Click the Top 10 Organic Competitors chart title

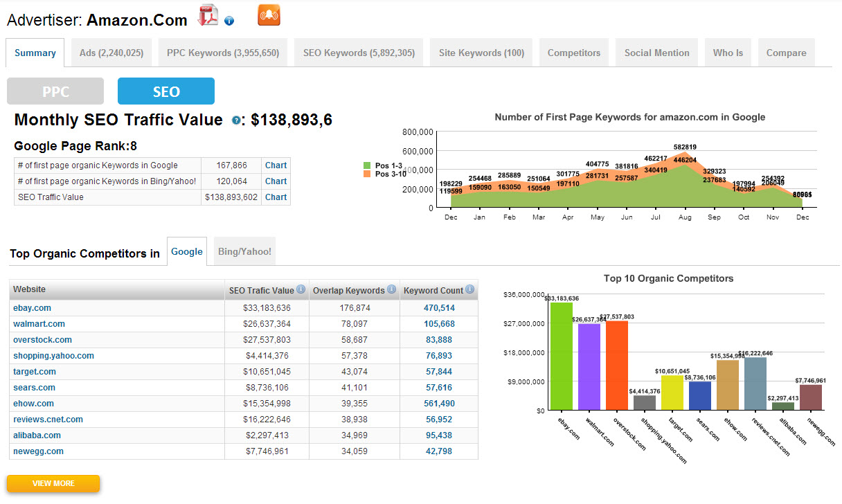pyautogui.click(x=668, y=278)
